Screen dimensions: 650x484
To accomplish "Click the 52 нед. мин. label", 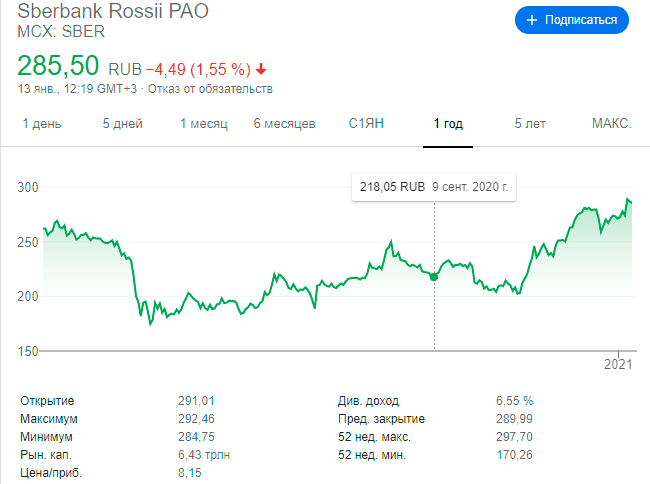I will coord(372,455).
